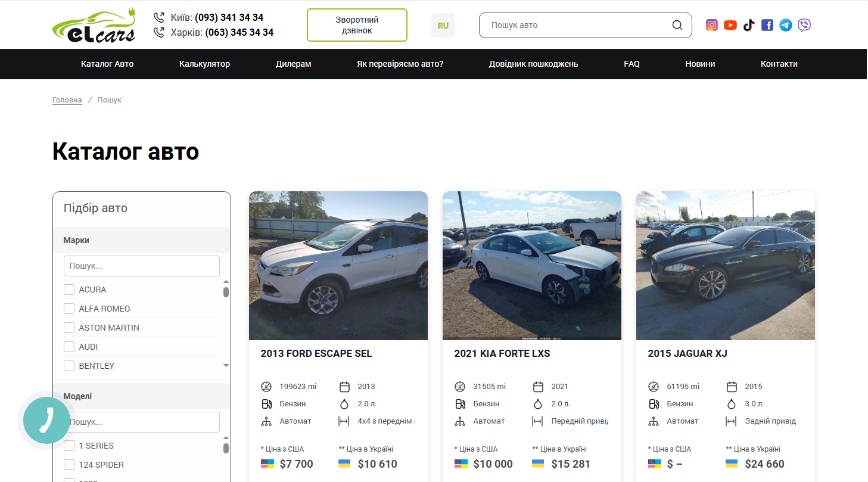This screenshot has width=868, height=482.
Task: Check the AUDI brand checkbox
Action: pos(69,347)
